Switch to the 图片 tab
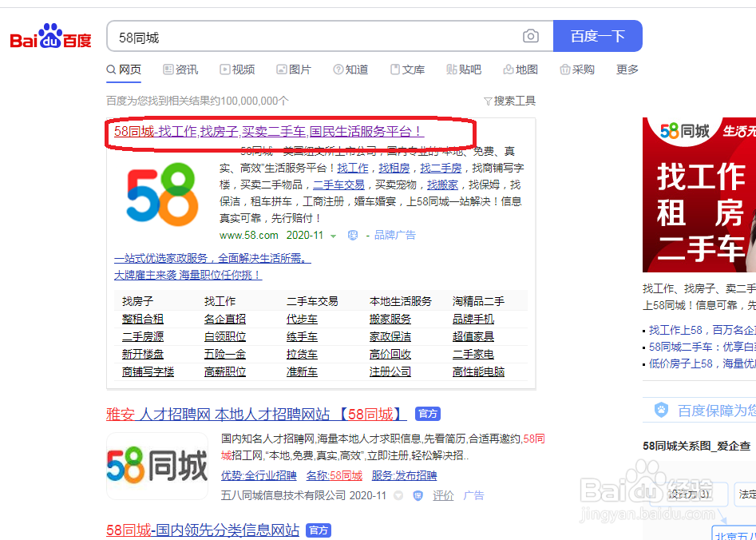Viewport: 756px width, 540px height. [x=294, y=69]
